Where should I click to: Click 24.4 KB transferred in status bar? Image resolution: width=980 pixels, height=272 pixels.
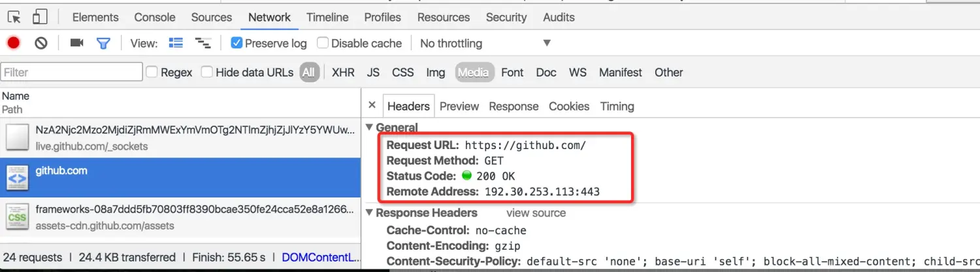point(127,257)
